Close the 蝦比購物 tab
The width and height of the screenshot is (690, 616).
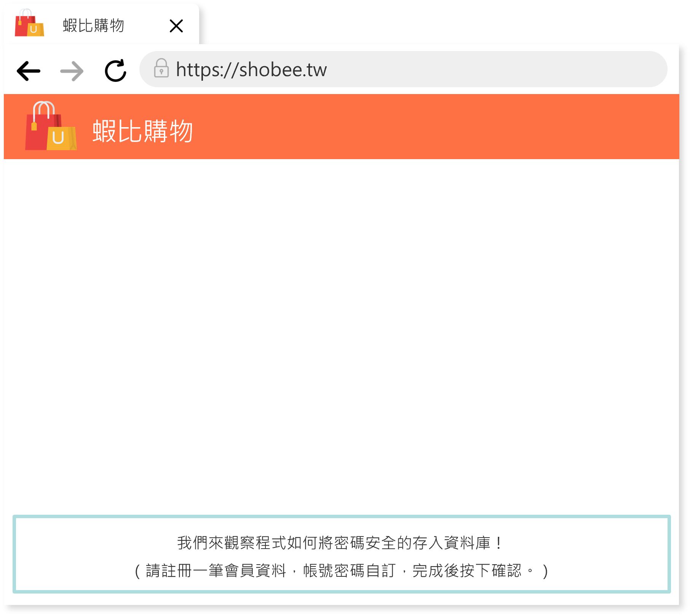tap(176, 26)
